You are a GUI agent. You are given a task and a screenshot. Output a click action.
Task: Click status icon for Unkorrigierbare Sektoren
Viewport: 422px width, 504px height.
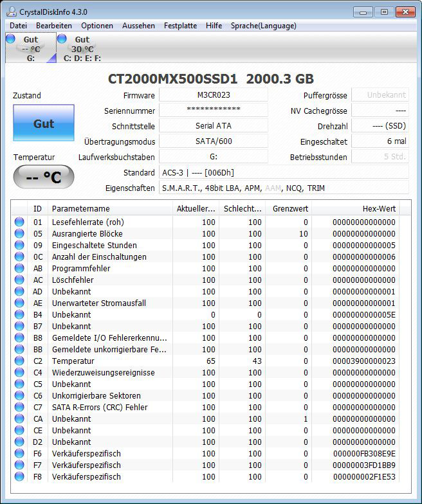pos(19,395)
